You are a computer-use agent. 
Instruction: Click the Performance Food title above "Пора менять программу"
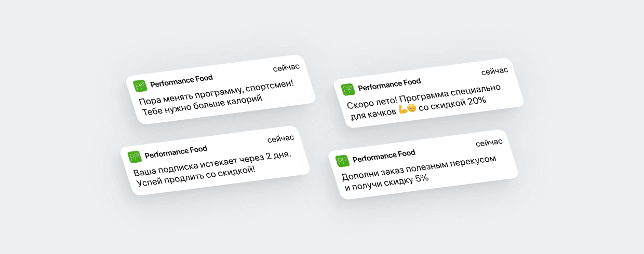(181, 81)
